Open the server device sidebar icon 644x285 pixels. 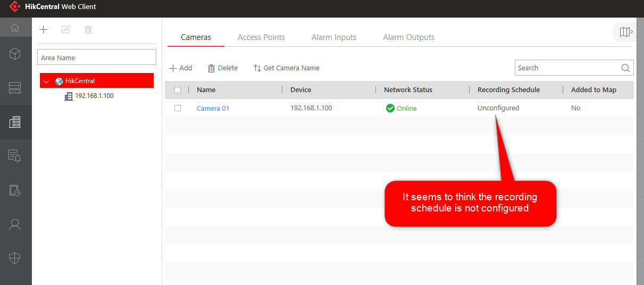pyautogui.click(x=15, y=88)
